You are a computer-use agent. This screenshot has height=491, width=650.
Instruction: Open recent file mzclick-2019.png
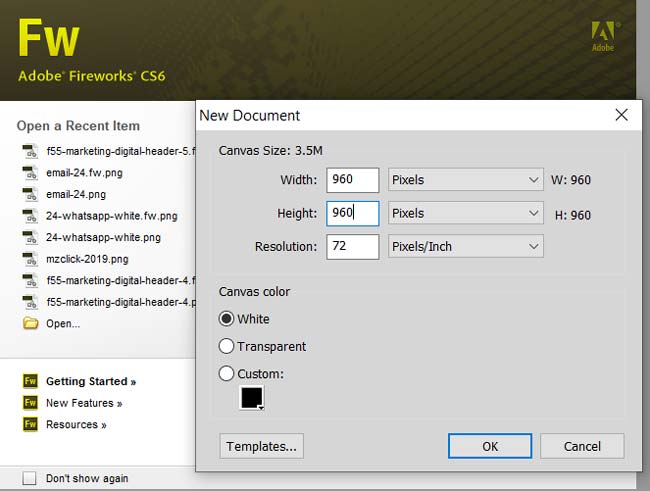pyautogui.click(x=87, y=259)
